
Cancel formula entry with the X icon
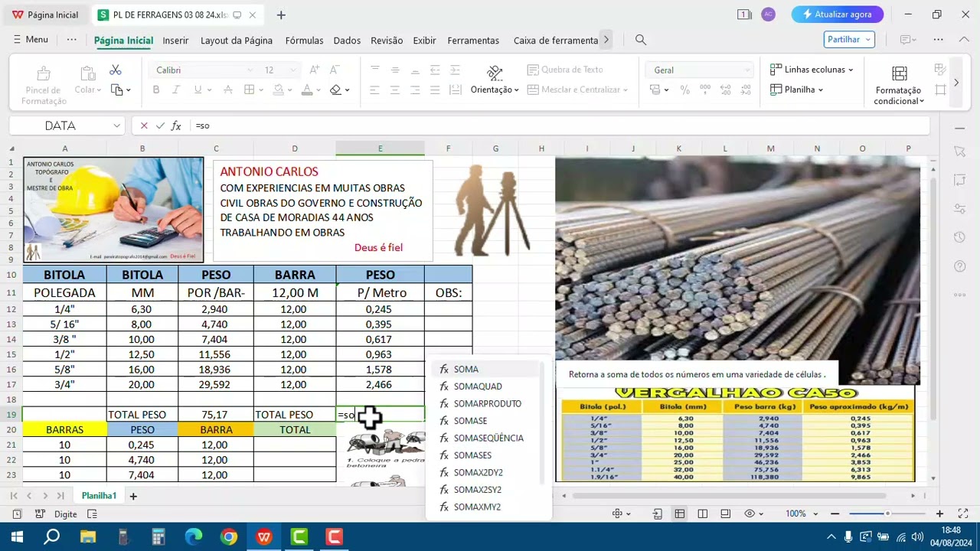pos(144,126)
